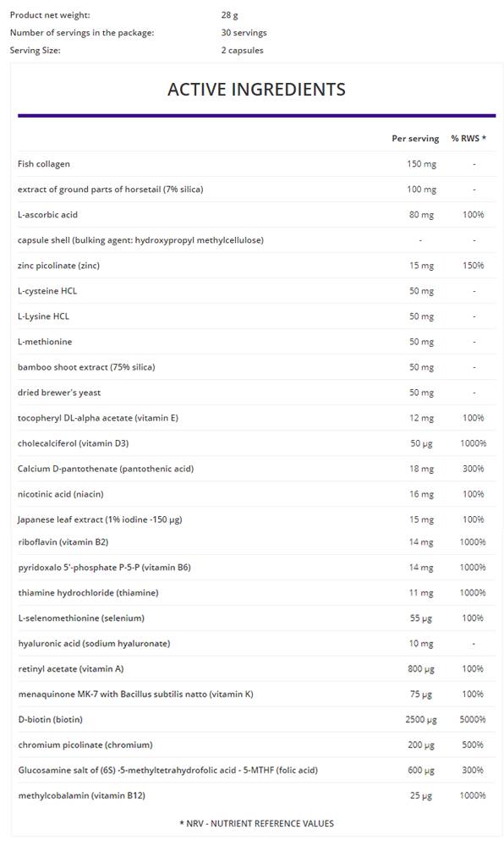The width and height of the screenshot is (504, 846).
Task: Click the chromium picolinate 200 µg amount
Action: point(421,745)
